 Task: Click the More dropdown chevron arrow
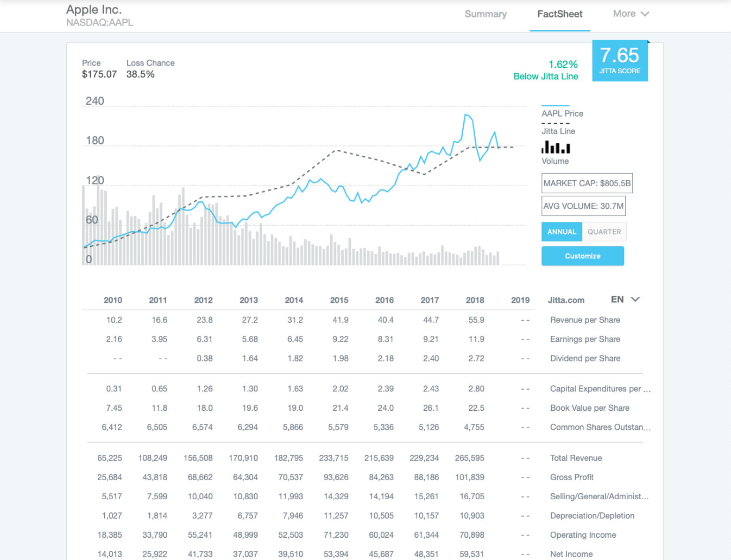click(645, 14)
